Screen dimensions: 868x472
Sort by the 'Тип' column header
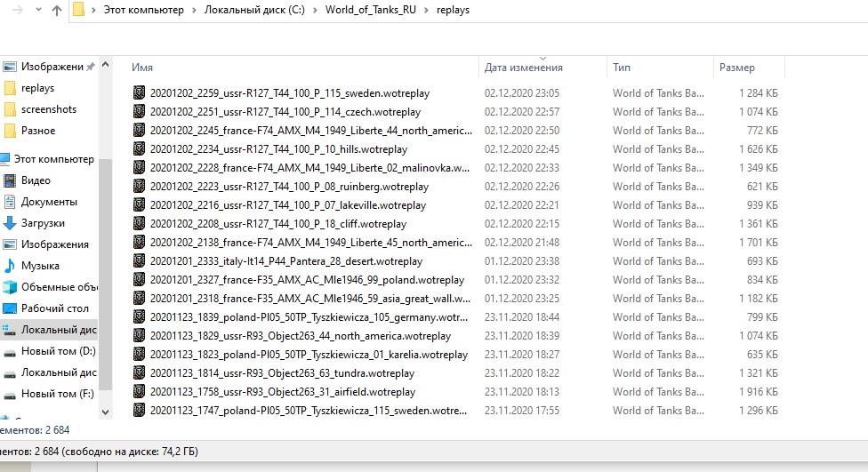pos(622,68)
